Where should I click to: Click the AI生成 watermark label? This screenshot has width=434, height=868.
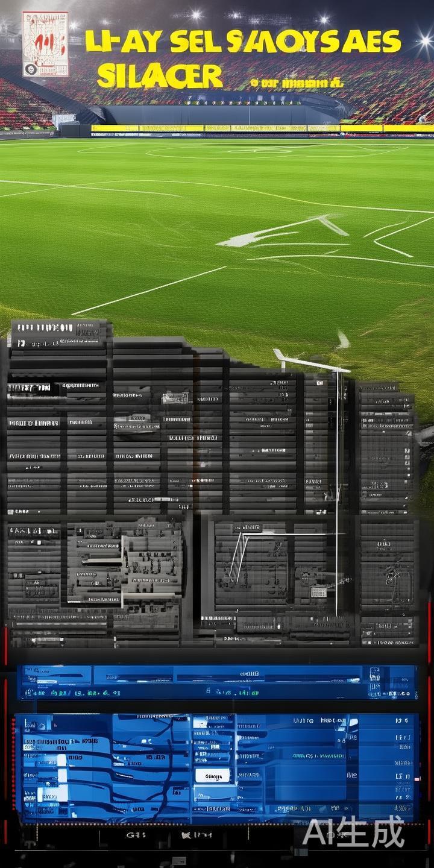click(353, 832)
